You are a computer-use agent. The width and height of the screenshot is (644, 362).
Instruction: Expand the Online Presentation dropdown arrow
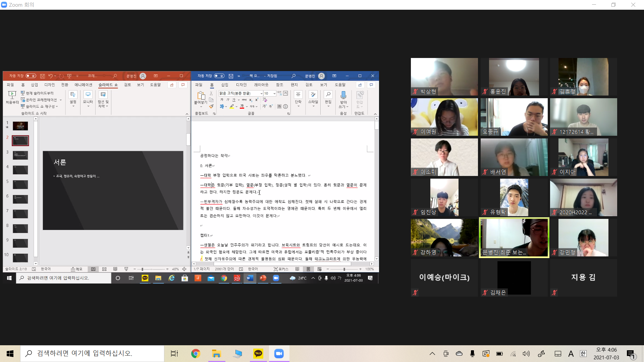61,100
